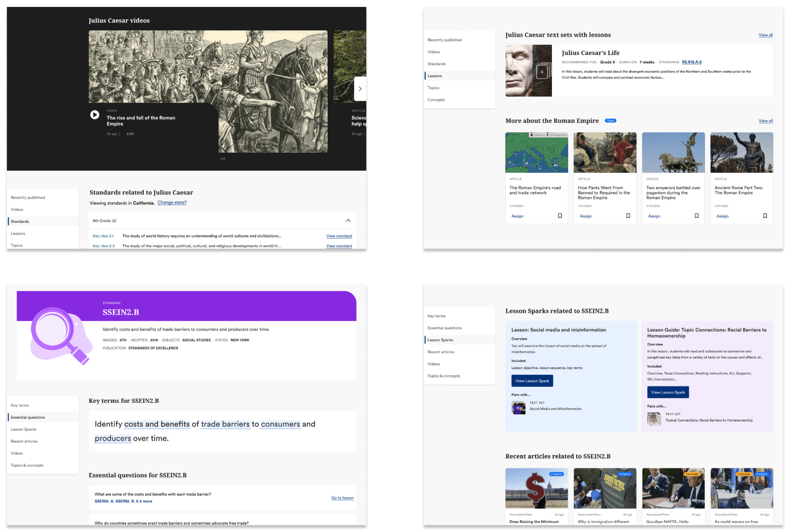Click View standard for Key Idea 2.1
790x532 pixels.
point(338,236)
